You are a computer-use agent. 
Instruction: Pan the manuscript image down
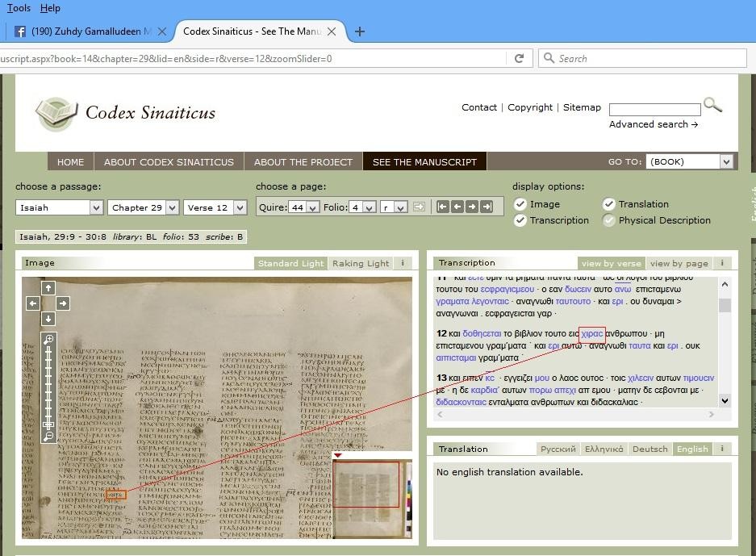click(x=48, y=319)
